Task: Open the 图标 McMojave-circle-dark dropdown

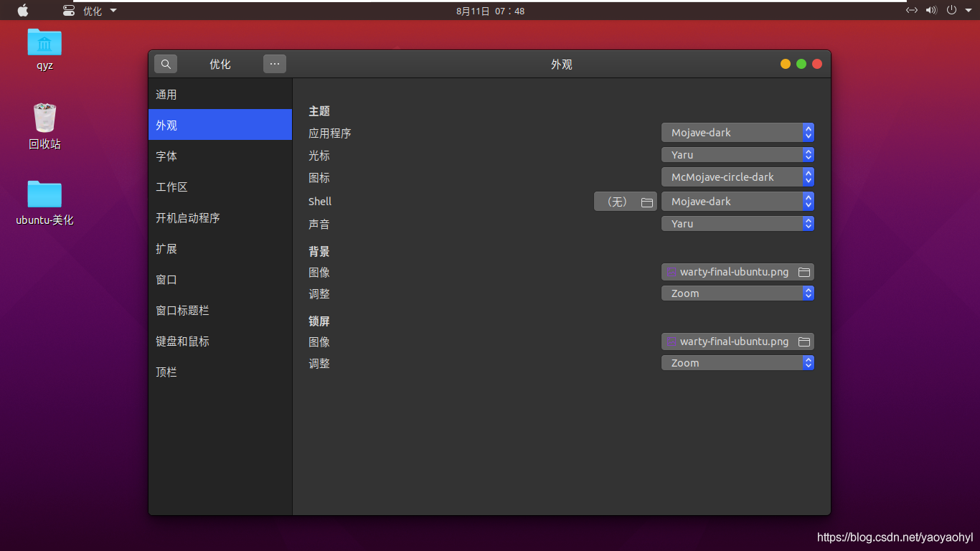Action: pos(738,176)
